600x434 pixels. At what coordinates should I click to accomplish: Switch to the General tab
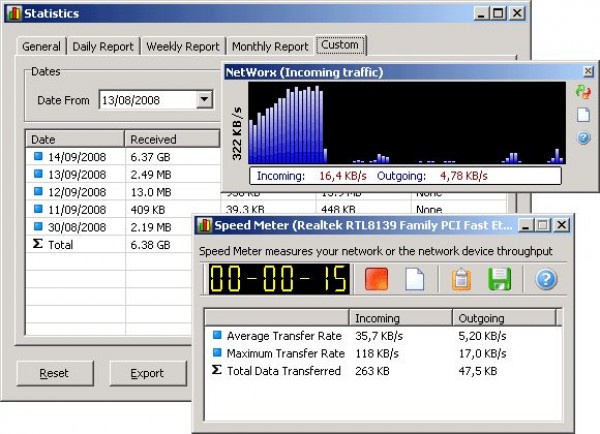[42, 47]
